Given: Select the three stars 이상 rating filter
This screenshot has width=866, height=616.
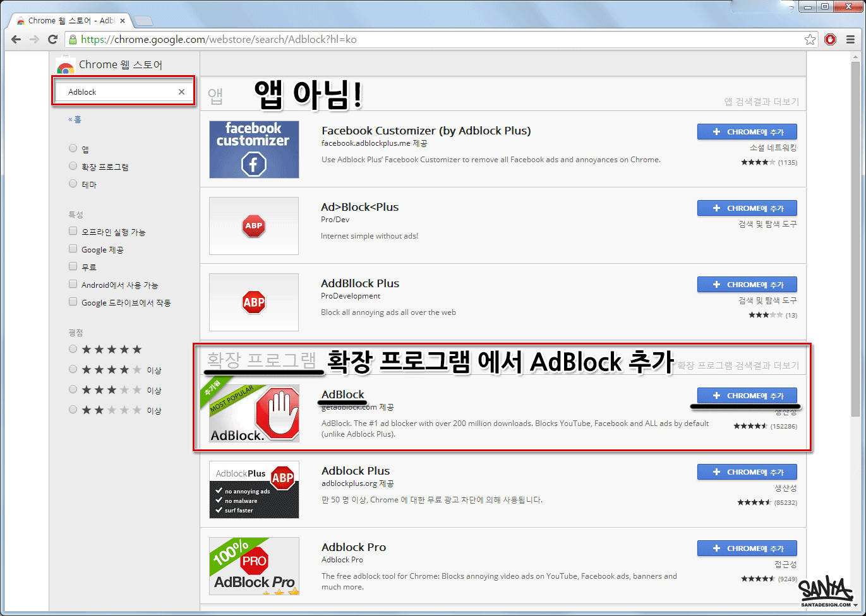Looking at the screenshot, I should point(73,389).
